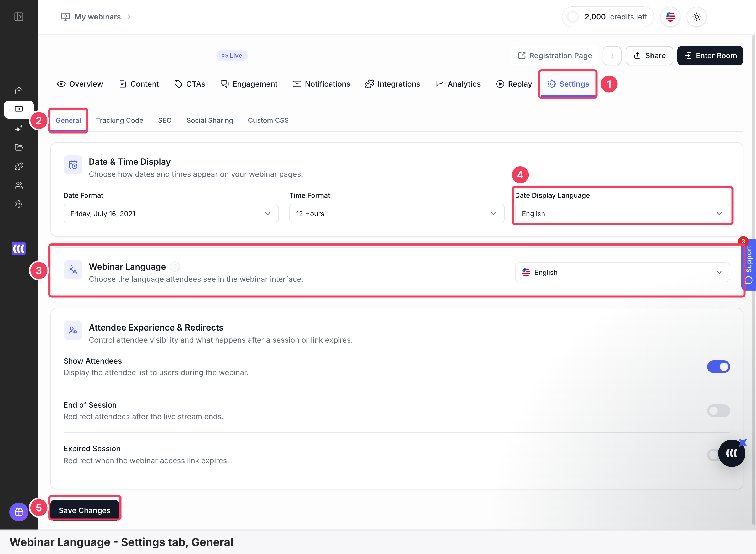The width and height of the screenshot is (756, 554).
Task: Select the Tracking Code sub-tab
Action: pyautogui.click(x=119, y=120)
